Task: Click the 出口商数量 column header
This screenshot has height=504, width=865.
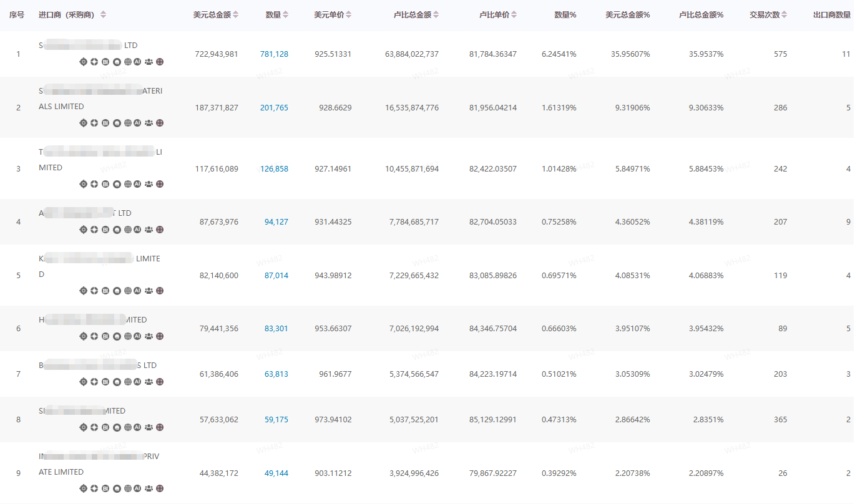Action: tap(831, 15)
